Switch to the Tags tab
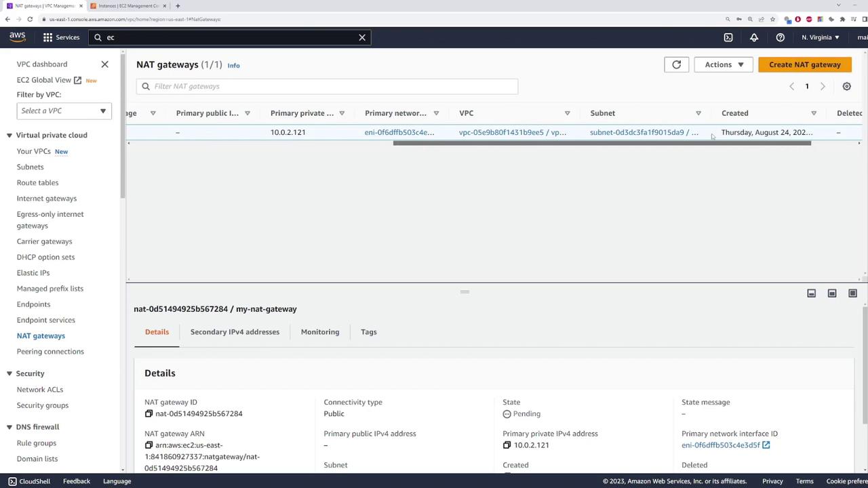868x488 pixels. pyautogui.click(x=369, y=332)
